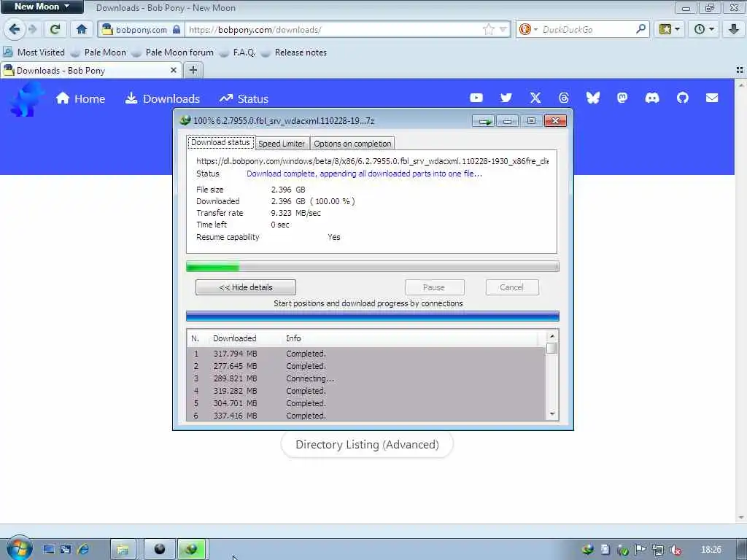The height and width of the screenshot is (560, 747).
Task: Open the Threads social icon
Action: [564, 98]
